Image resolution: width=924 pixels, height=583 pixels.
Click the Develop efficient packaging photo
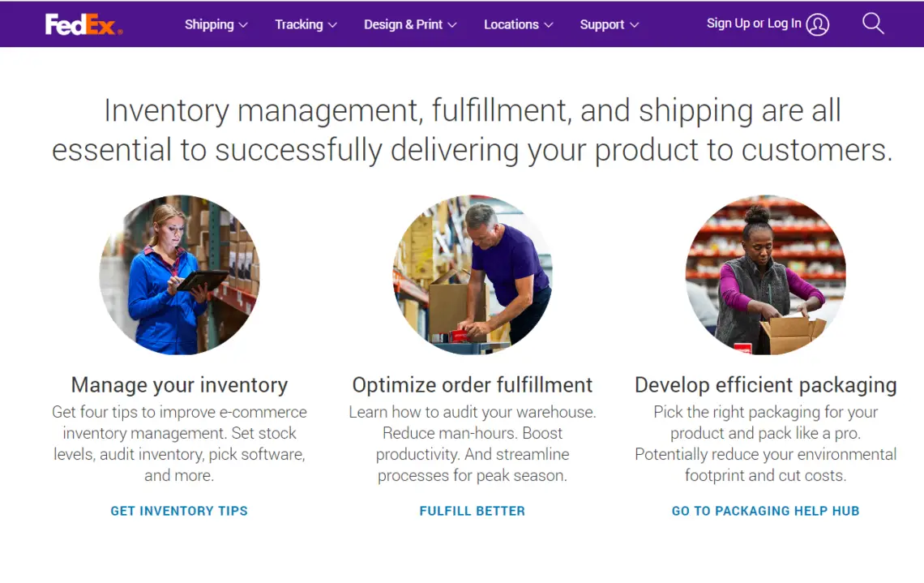pos(765,274)
